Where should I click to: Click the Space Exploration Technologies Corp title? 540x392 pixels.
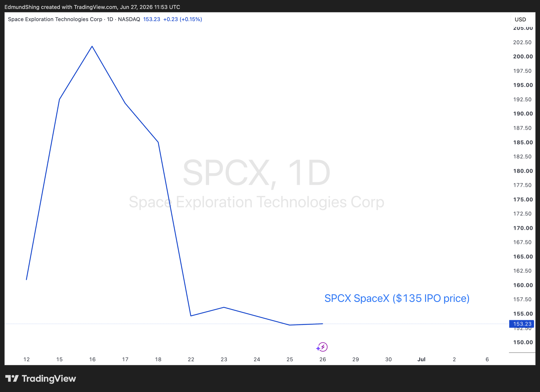tap(55, 19)
